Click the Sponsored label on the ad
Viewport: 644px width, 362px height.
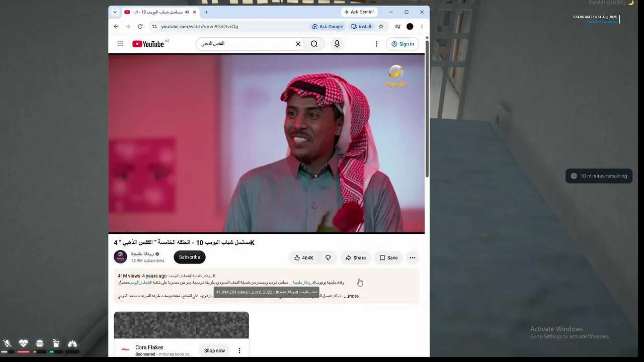[145, 354]
